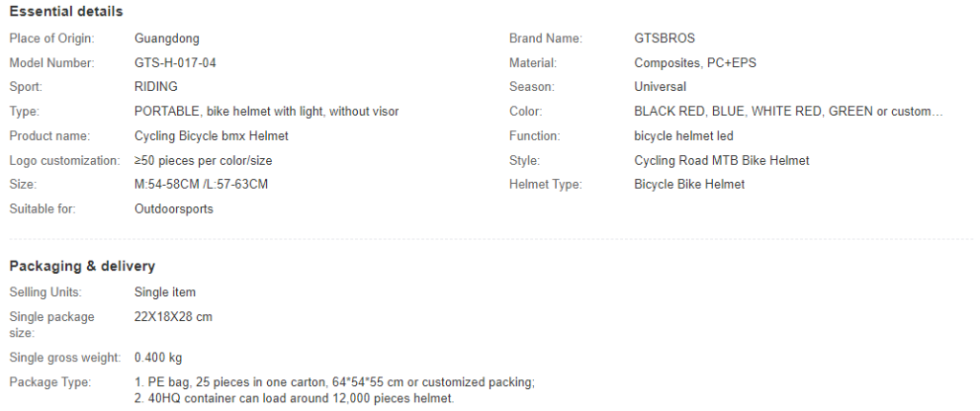Click the RIDING sport value
Screen dimensions: 980x411
tap(156, 87)
